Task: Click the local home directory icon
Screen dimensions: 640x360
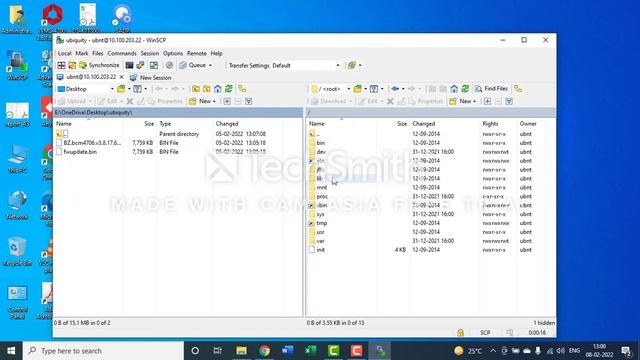Action: point(218,89)
